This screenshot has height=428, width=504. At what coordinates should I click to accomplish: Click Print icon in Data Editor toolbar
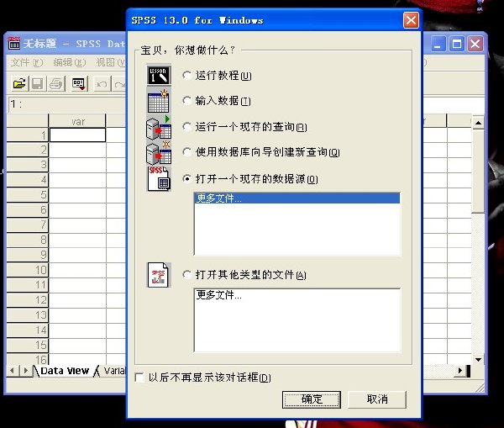pyautogui.click(x=56, y=84)
